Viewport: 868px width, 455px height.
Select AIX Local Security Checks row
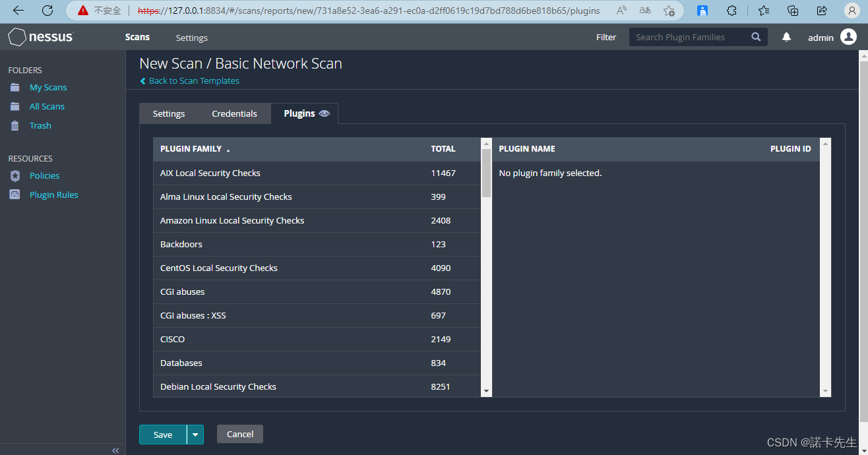click(317, 173)
